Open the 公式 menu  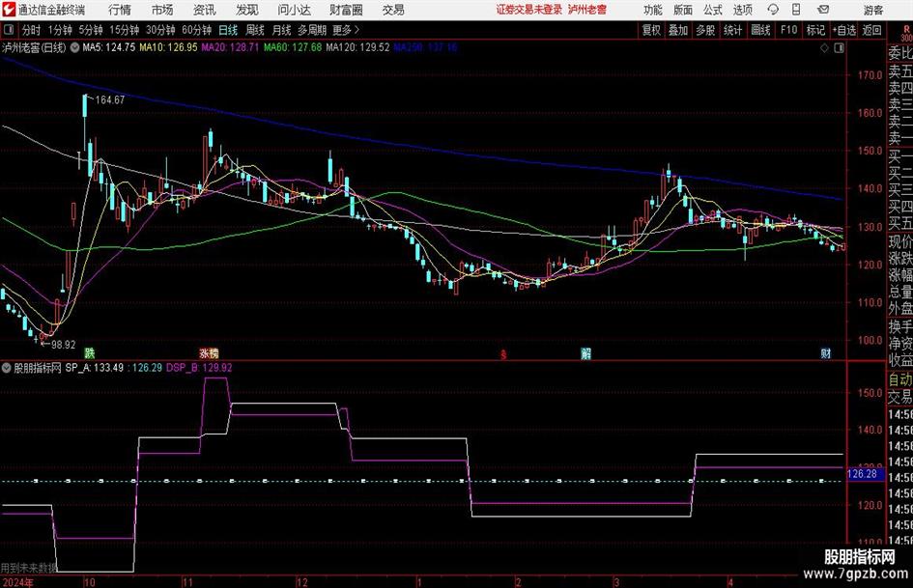[x=713, y=10]
